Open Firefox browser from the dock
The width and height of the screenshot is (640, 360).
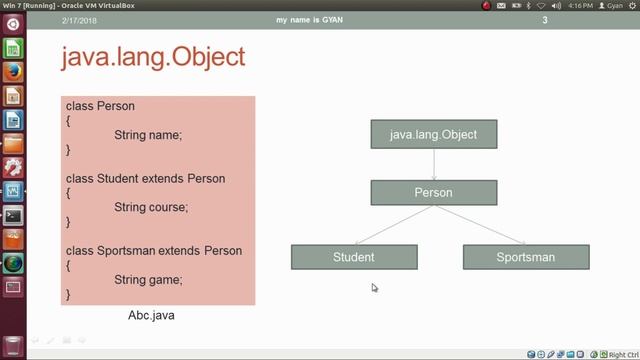[13, 72]
